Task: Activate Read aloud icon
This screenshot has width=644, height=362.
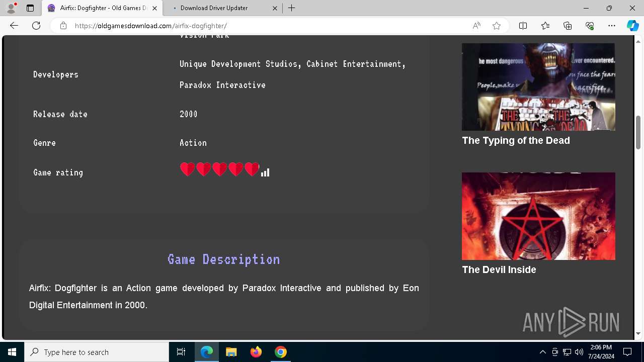Action: click(x=476, y=26)
